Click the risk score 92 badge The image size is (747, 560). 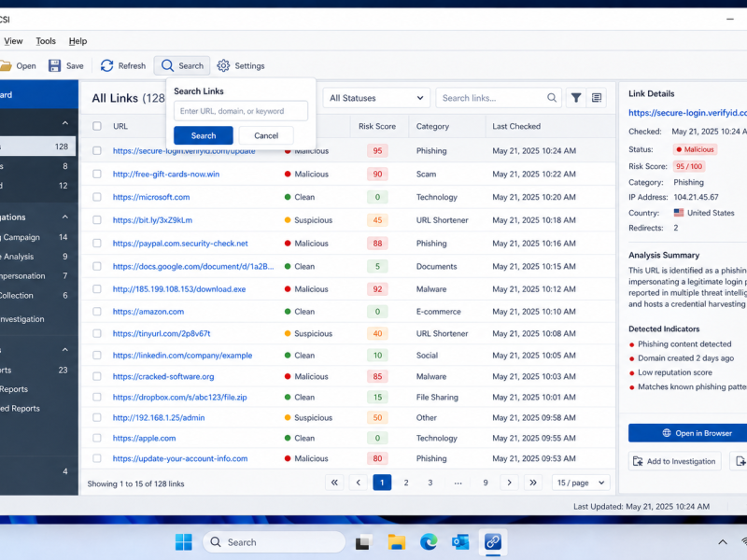pos(377,289)
